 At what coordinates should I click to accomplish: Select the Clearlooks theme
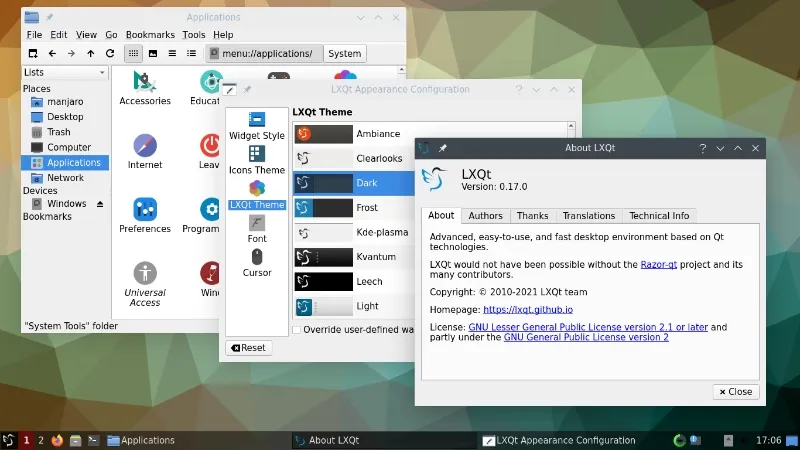354,158
